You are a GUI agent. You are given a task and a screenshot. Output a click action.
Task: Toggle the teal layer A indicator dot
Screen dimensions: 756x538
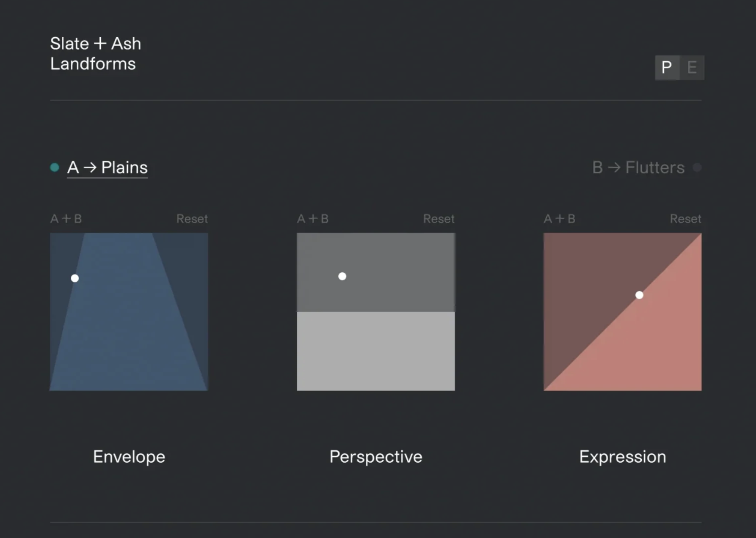[x=55, y=167]
